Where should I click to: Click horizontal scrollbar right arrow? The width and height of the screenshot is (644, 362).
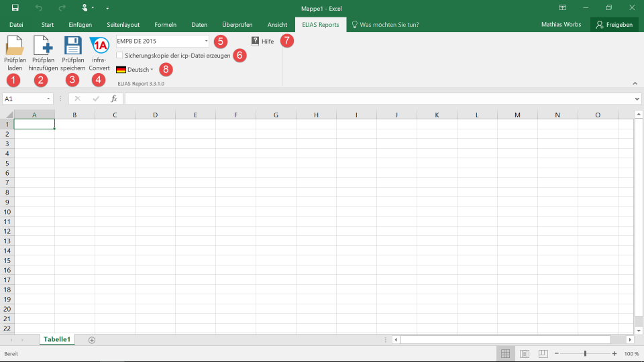point(630,340)
